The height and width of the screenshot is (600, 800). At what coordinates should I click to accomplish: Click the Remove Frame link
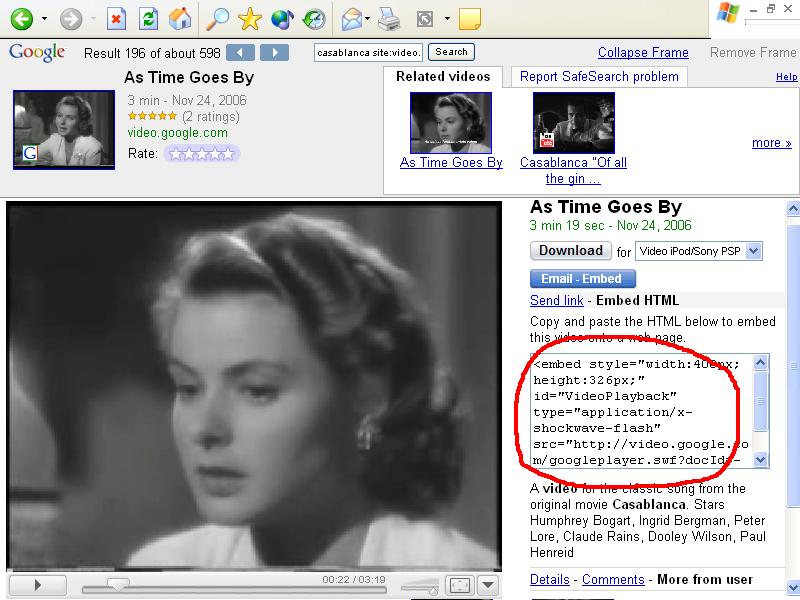[x=753, y=53]
